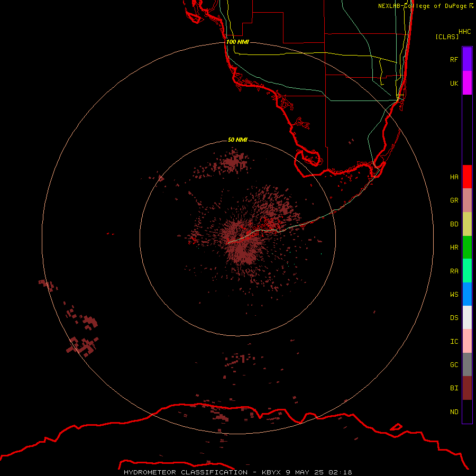Select the BD yellow legend swatch
Screen dimensions: 476x476
(x=467, y=224)
